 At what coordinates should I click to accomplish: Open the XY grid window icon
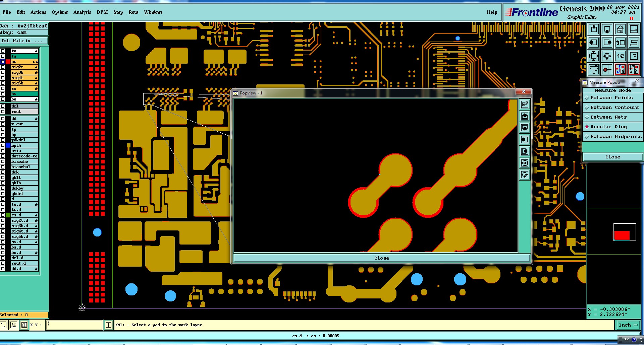634,29
